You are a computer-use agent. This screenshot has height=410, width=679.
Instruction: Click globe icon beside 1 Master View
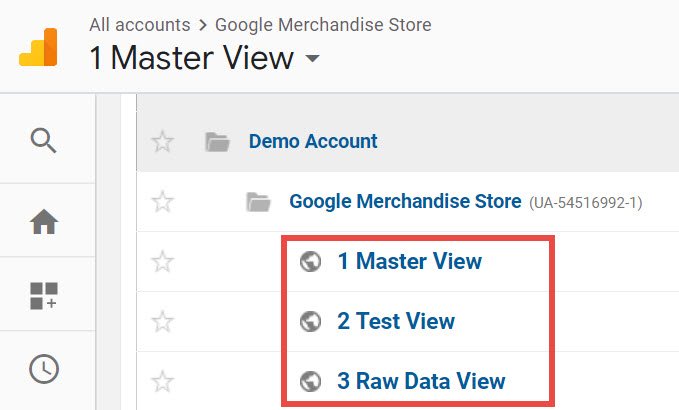(311, 262)
